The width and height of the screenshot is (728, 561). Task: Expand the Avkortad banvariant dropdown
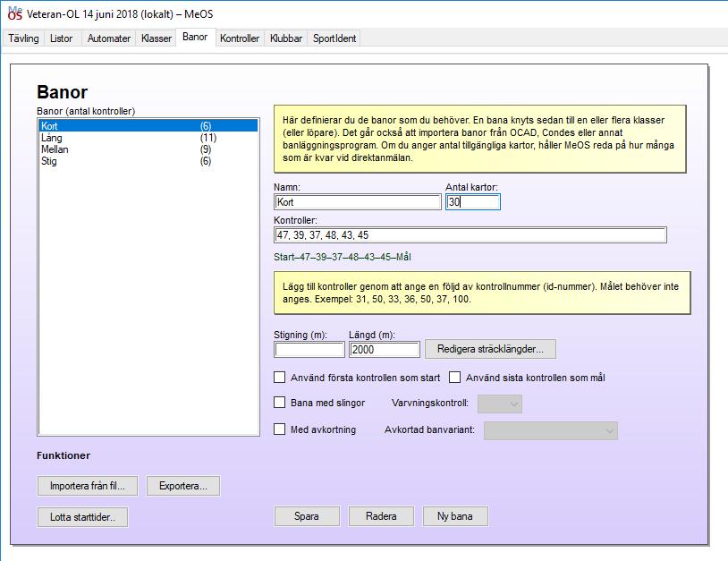pyautogui.click(x=551, y=430)
